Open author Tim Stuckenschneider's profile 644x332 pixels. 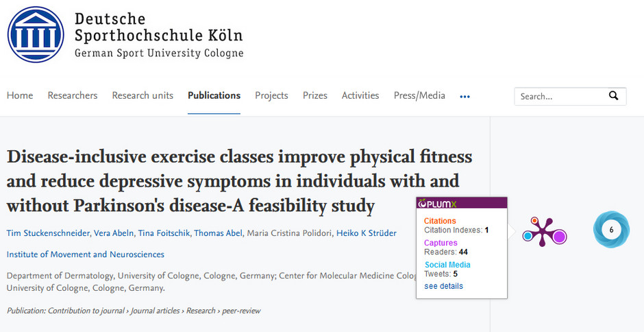coord(48,233)
